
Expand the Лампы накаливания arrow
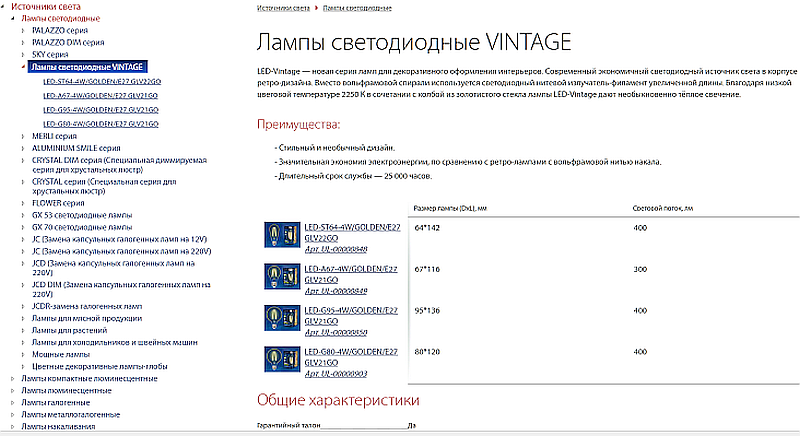(13, 427)
